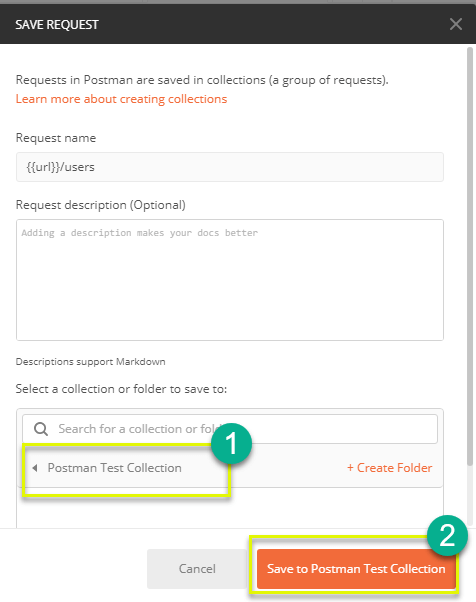Click the green number 1 badge
This screenshot has width=476, height=602.
tap(231, 443)
